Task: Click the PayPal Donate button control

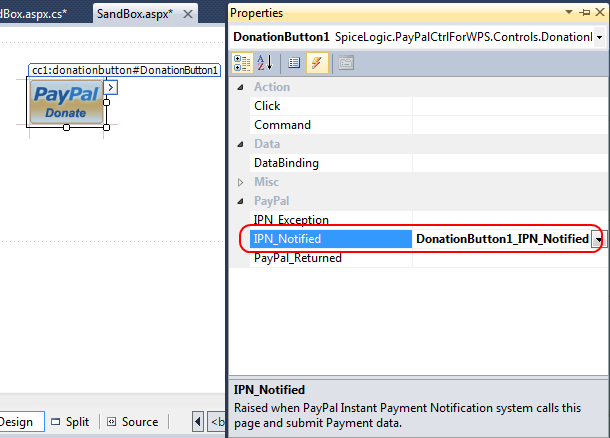Action: 66,103
